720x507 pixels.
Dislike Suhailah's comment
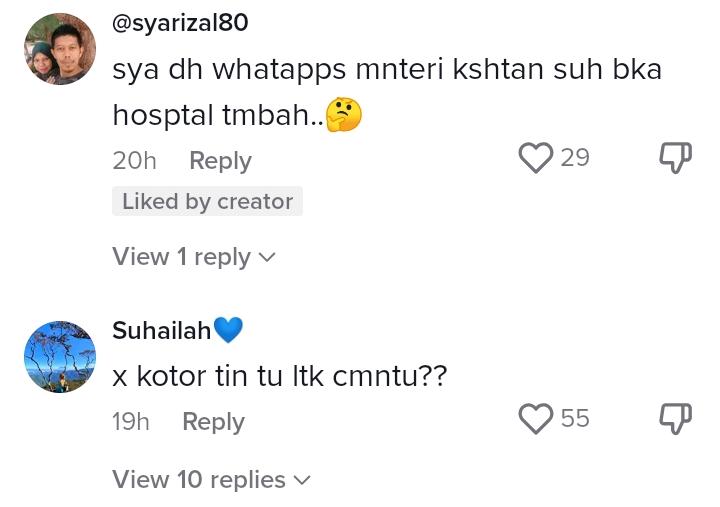(676, 419)
